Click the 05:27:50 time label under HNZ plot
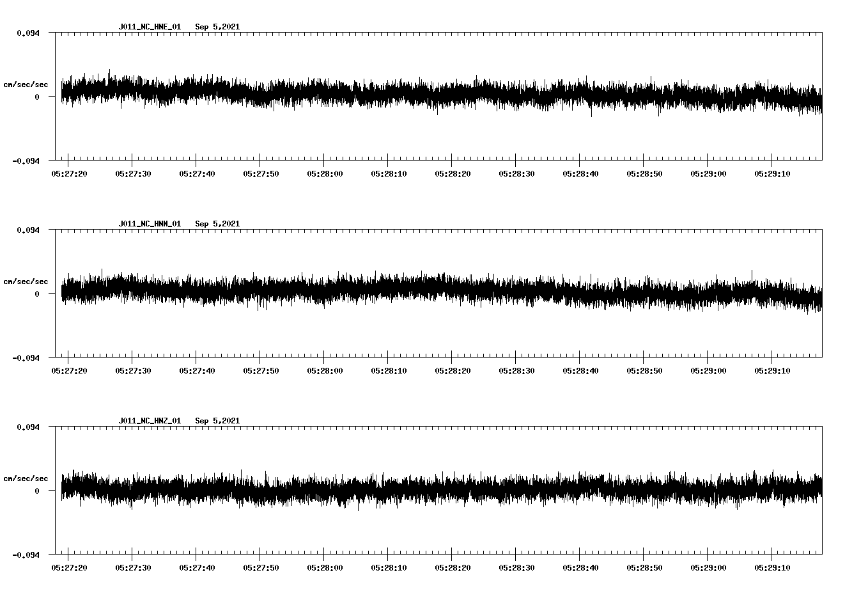 pos(261,568)
